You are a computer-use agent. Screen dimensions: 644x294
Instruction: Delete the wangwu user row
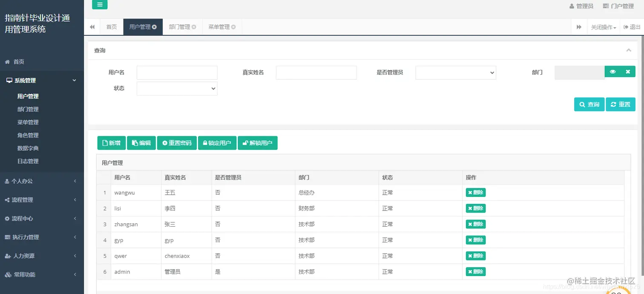point(476,193)
